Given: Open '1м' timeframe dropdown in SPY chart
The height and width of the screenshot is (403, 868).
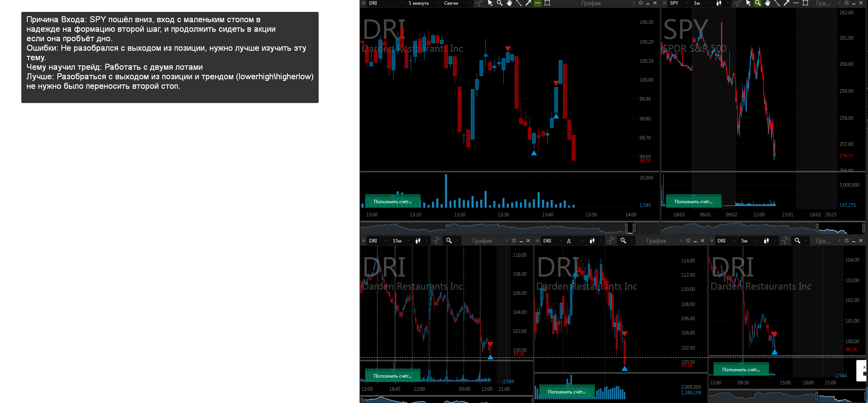Looking at the screenshot, I should tap(702, 3).
